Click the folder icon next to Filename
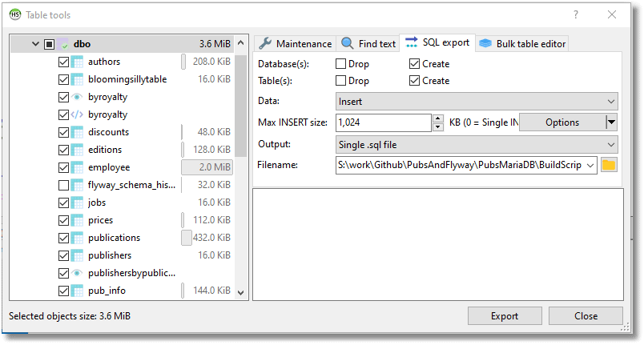 [x=609, y=165]
